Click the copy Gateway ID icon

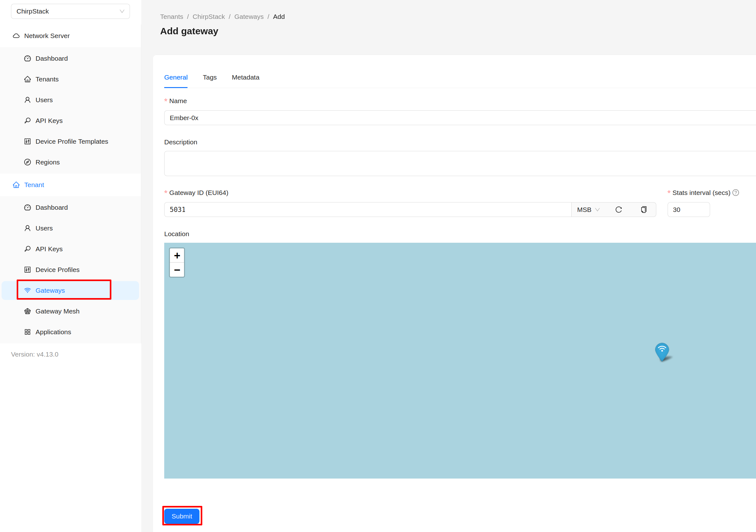coord(643,210)
